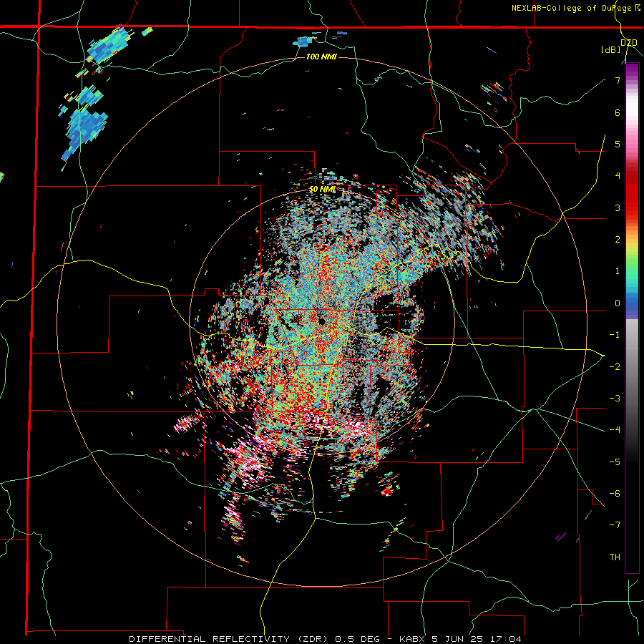Click the -4 value on the colorbar scale
644x644 pixels.
pos(615,430)
